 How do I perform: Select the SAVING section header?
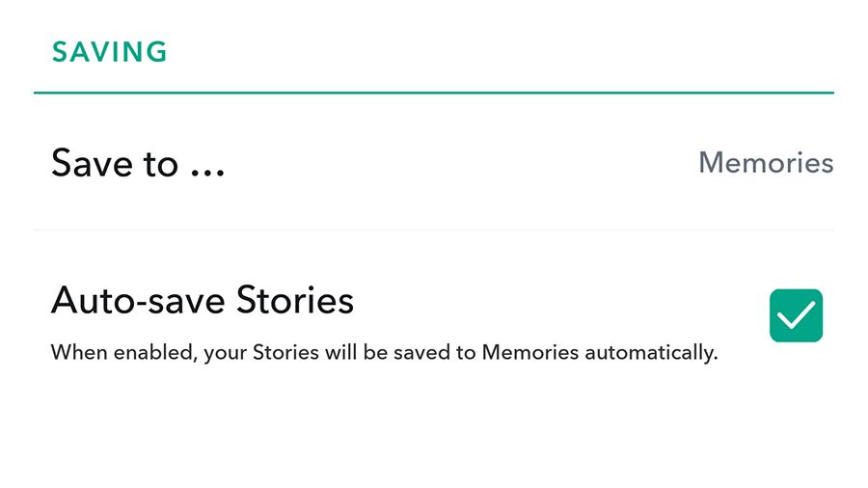tap(109, 52)
